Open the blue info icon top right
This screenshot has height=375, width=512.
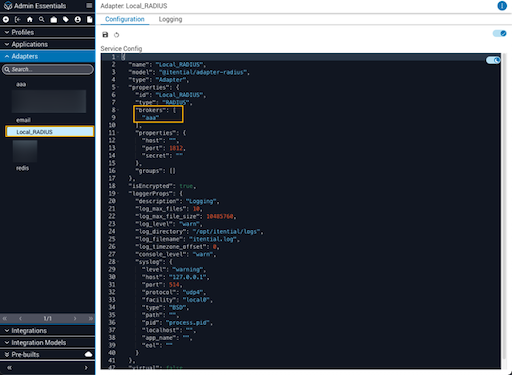[x=502, y=6]
